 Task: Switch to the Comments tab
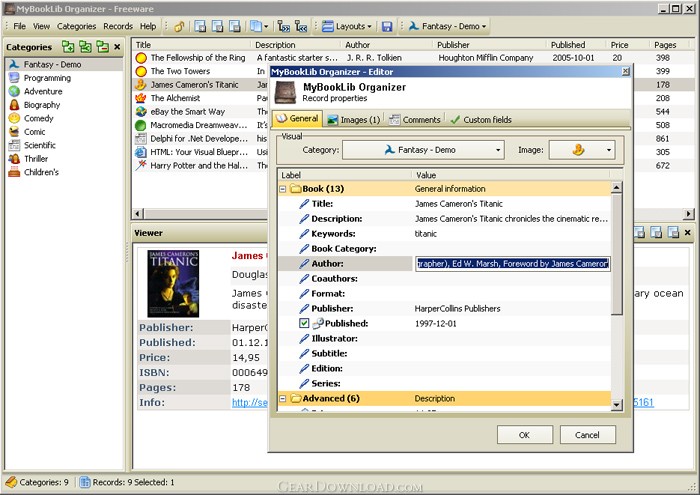click(x=415, y=120)
